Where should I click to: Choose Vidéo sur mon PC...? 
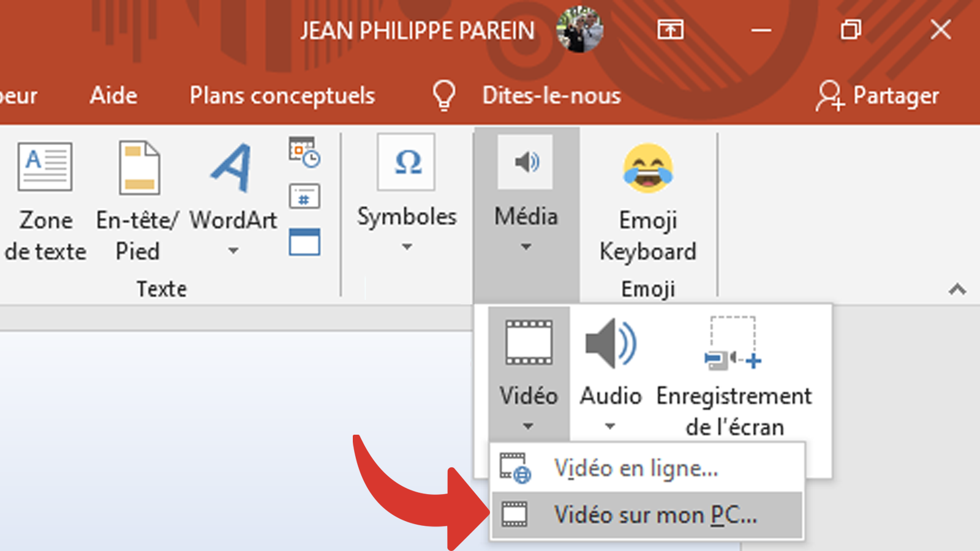[655, 514]
